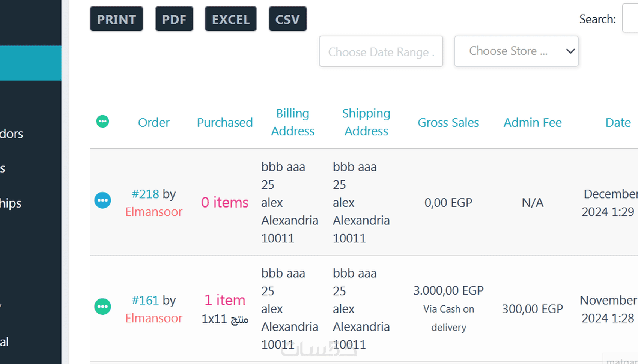Expand the Choose Store dropdown

coord(516,51)
